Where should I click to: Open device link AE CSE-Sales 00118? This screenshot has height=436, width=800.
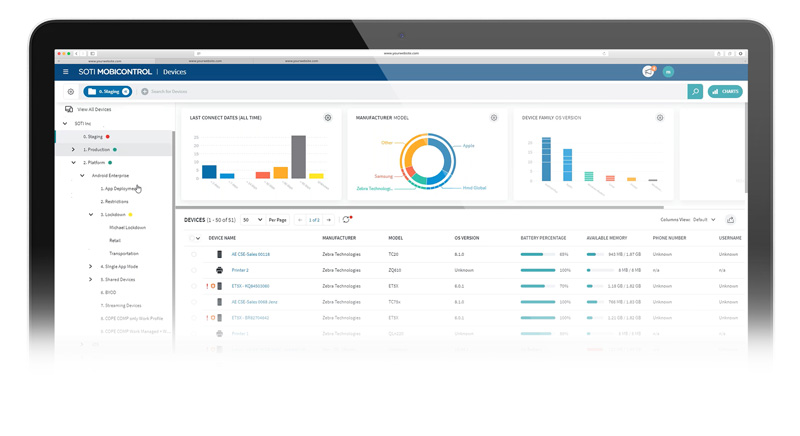coord(251,254)
